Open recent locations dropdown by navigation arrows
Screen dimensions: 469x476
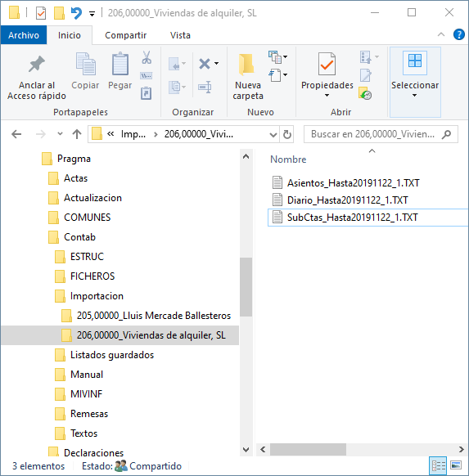pos(60,133)
